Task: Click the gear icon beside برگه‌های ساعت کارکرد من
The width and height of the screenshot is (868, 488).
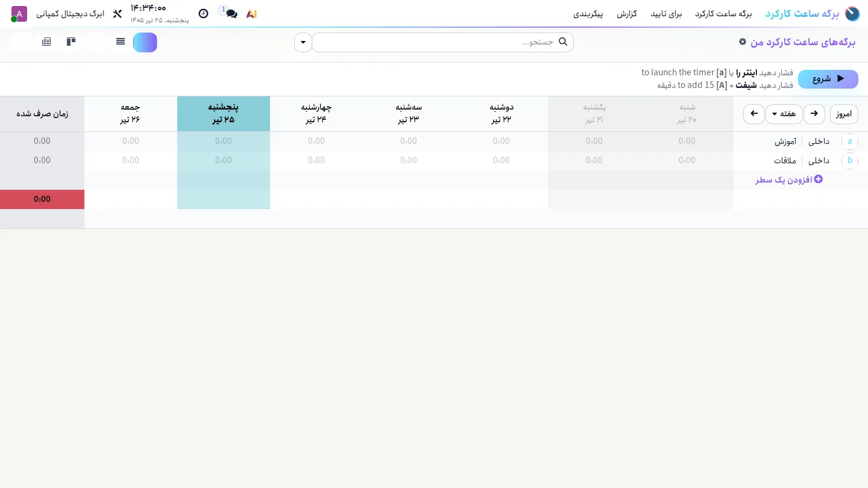Action: (743, 42)
